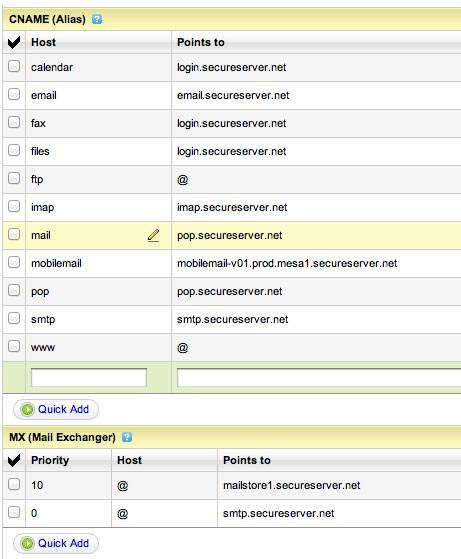This screenshot has width=461, height=559.
Task: Click the MX Points to column header
Action: pos(247,460)
